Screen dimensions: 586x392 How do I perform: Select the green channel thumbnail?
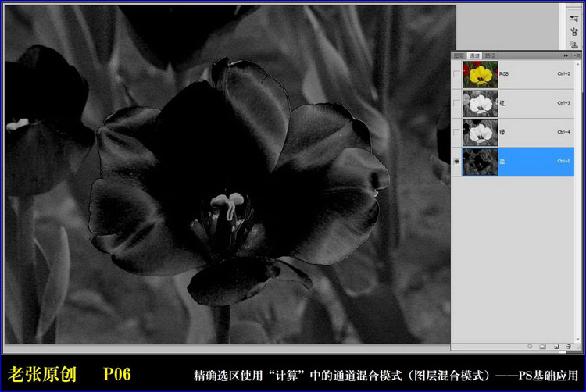[481, 133]
